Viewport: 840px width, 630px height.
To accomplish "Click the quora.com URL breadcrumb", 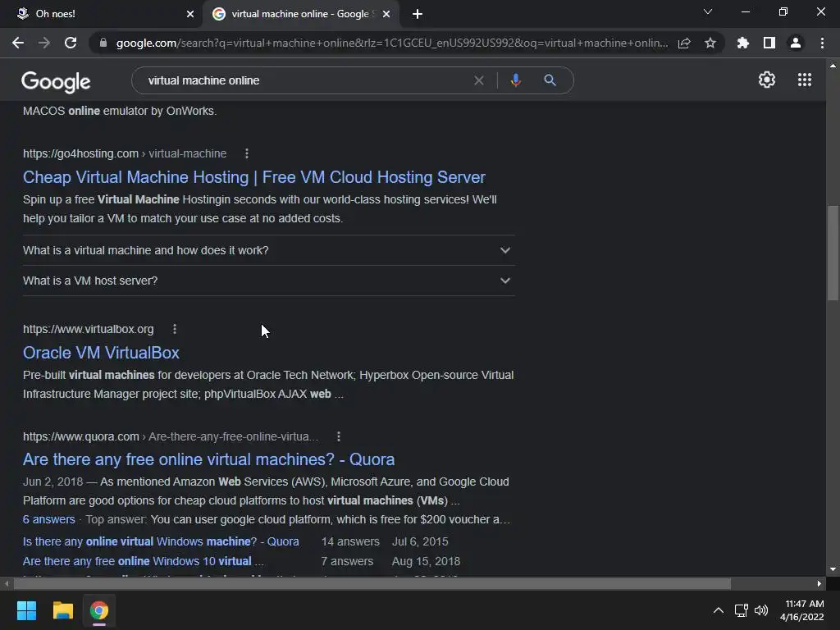I will point(171,436).
